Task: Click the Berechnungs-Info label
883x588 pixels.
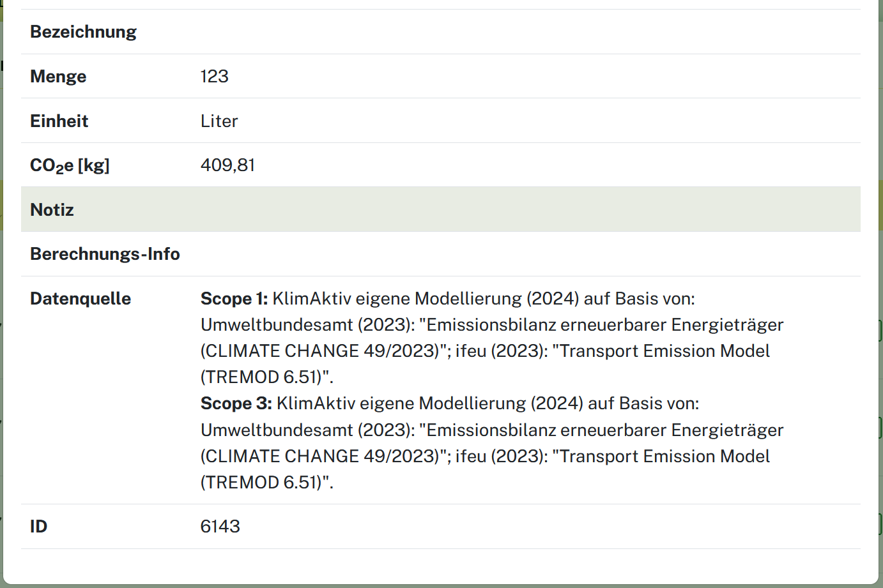Action: pyautogui.click(x=105, y=254)
